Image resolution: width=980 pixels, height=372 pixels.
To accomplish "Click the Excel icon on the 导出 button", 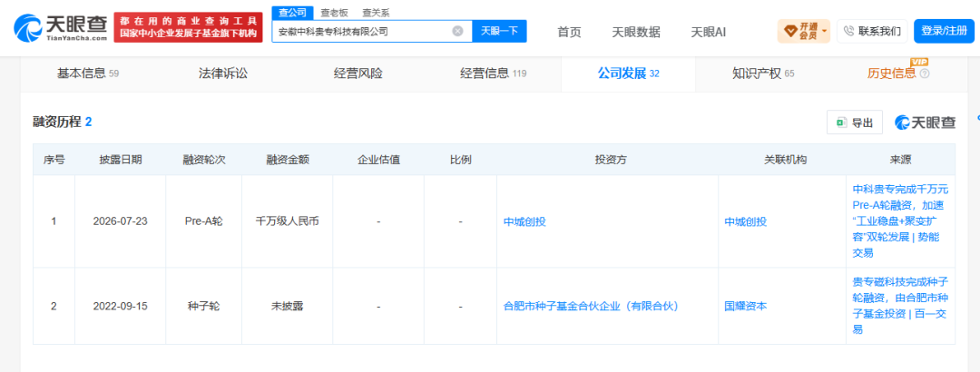I will pyautogui.click(x=842, y=122).
